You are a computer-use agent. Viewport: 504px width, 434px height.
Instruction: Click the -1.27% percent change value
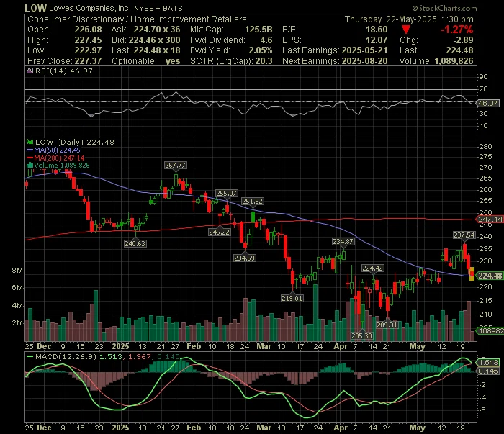[x=456, y=30]
